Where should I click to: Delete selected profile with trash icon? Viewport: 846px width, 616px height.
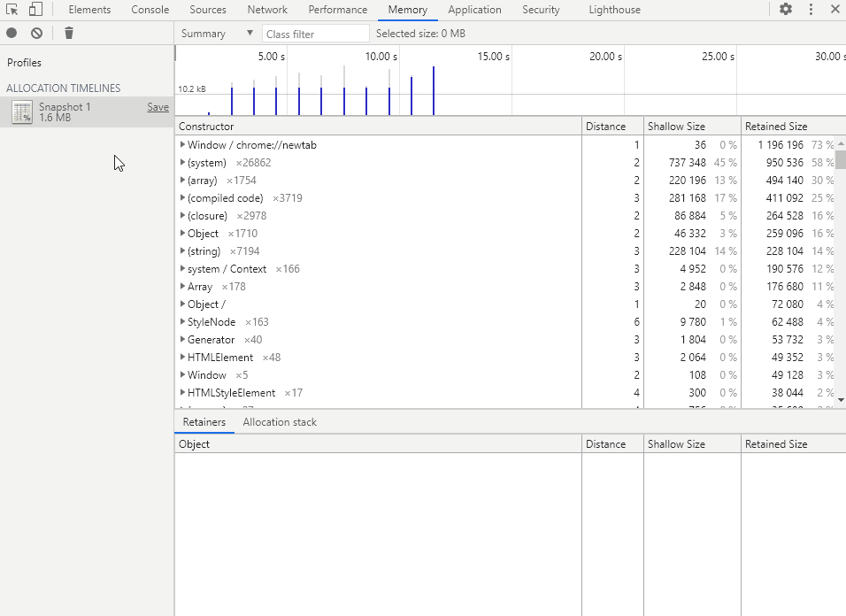(68, 34)
